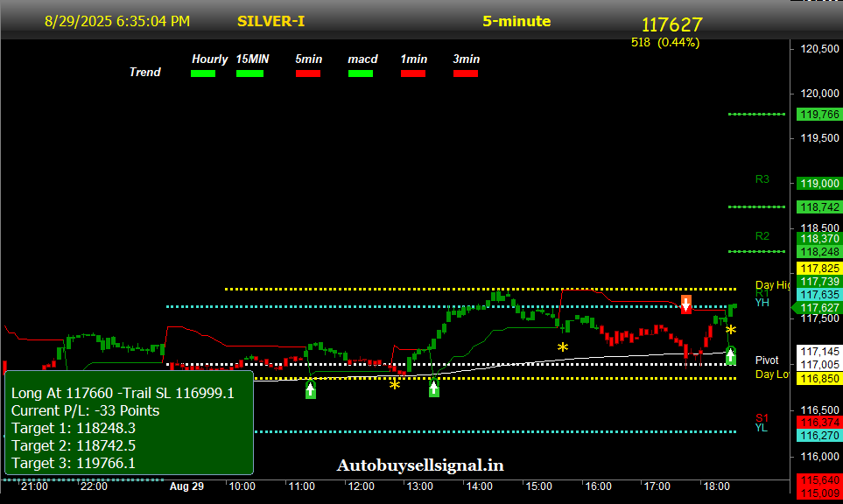Click the 117,739 green price tag
Image resolution: width=843 pixels, height=504 pixels.
[819, 282]
